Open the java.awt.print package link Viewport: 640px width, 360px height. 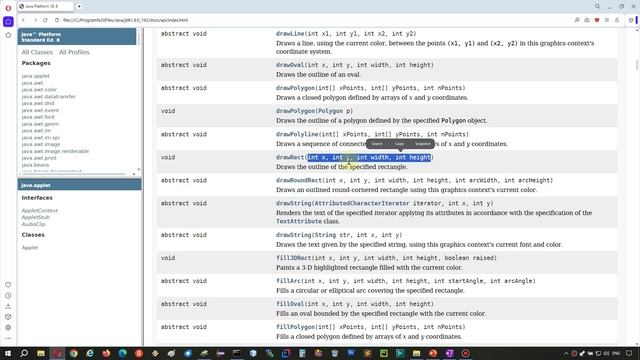[39, 158]
